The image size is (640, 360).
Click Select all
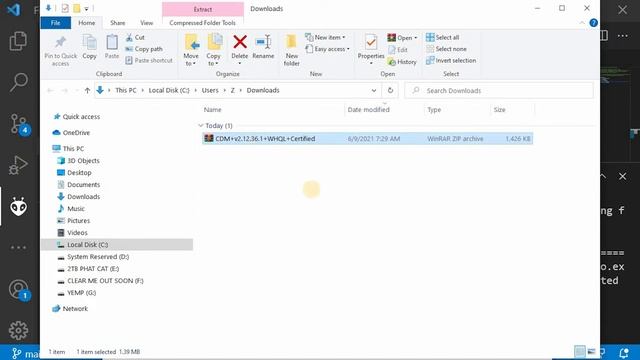point(442,37)
